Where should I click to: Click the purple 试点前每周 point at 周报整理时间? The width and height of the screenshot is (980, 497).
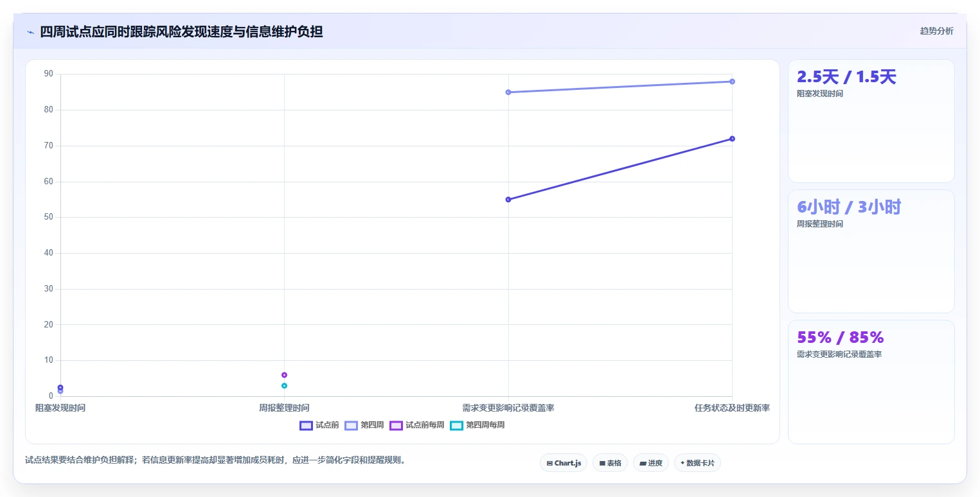(284, 375)
